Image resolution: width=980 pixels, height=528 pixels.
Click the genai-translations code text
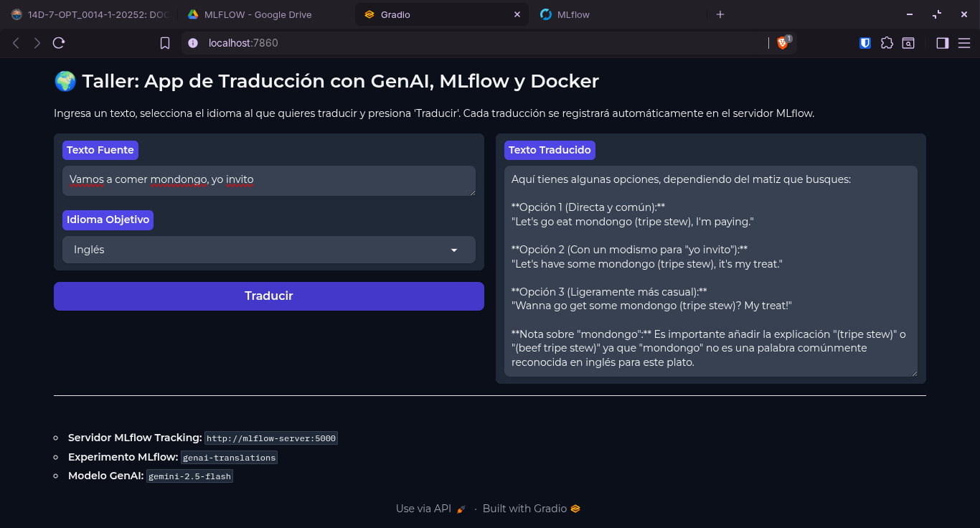pyautogui.click(x=229, y=458)
